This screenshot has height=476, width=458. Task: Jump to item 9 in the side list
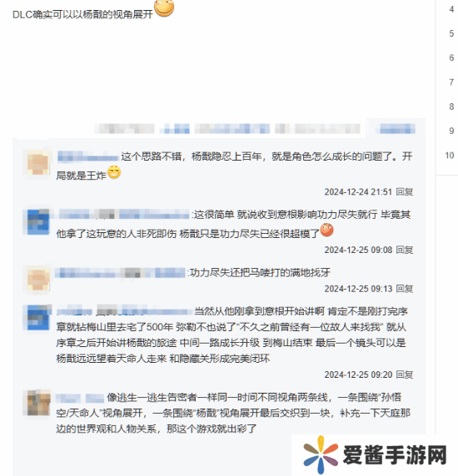tap(451, 131)
